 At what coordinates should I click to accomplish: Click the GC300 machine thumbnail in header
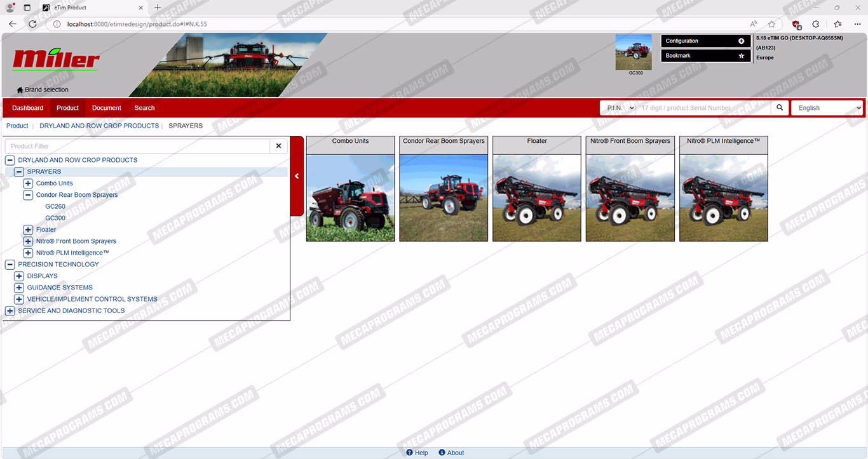(x=634, y=52)
